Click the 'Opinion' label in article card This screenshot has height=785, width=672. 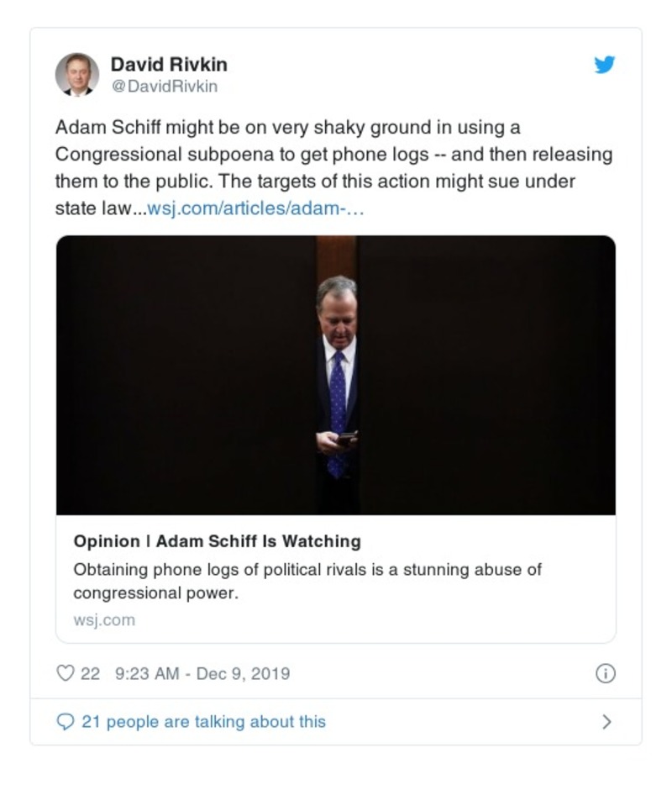point(106,540)
